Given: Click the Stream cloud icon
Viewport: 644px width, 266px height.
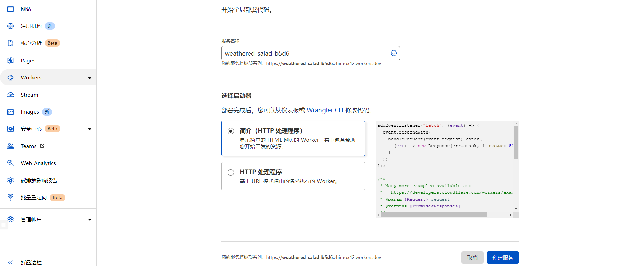Looking at the screenshot, I should click(10, 95).
